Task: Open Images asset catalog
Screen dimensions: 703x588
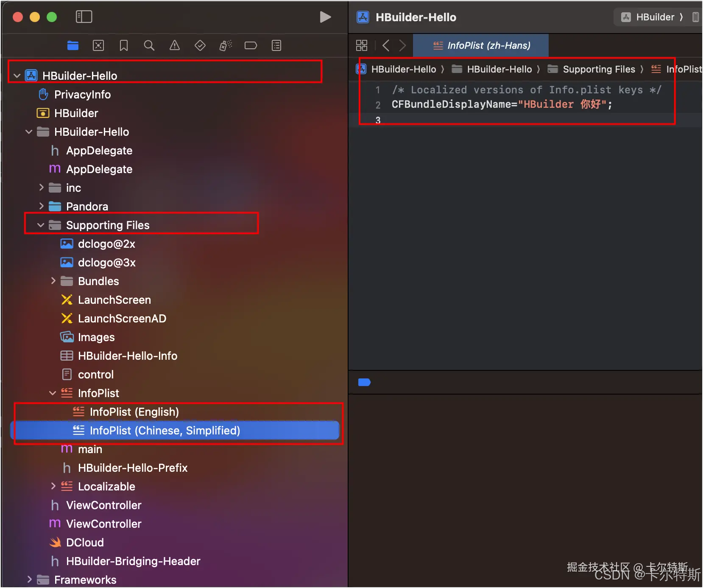Action: 96,337
